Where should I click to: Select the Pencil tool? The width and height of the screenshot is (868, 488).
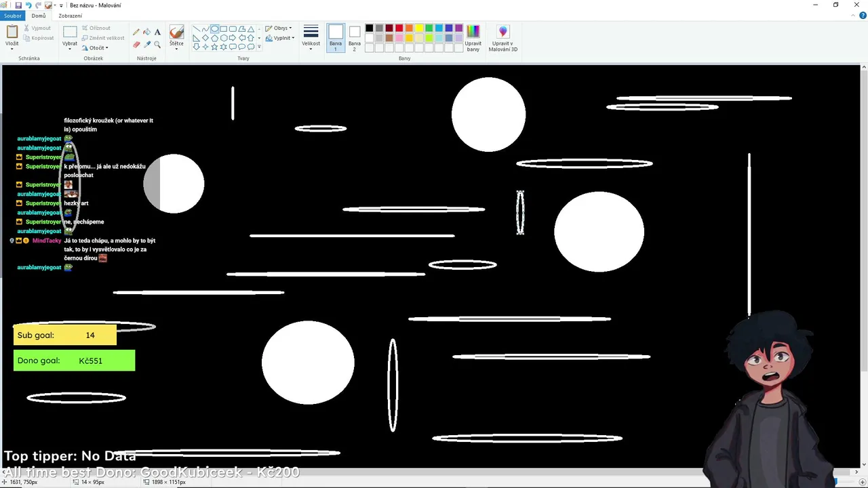pyautogui.click(x=136, y=32)
